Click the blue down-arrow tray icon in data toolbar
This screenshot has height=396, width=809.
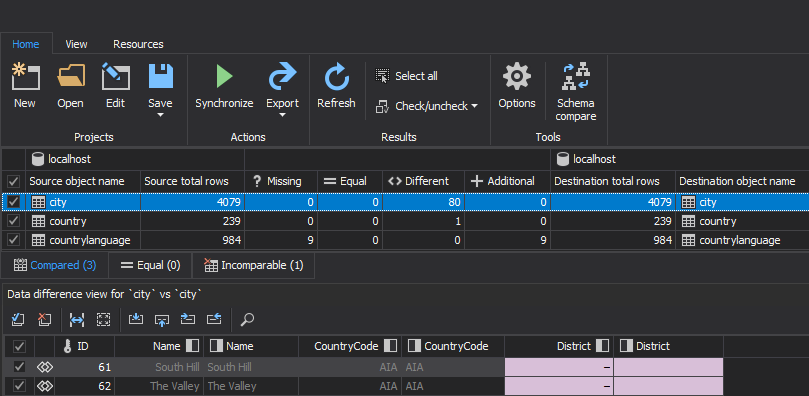click(136, 320)
